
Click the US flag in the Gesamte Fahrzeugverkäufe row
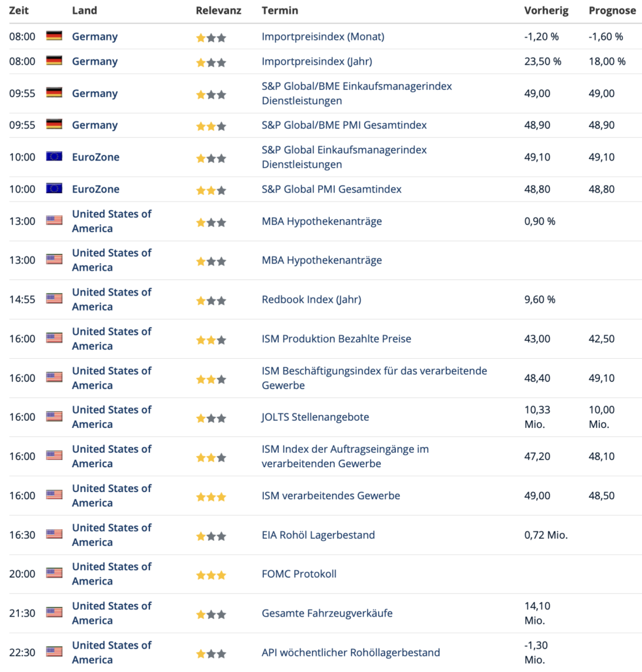point(54,612)
